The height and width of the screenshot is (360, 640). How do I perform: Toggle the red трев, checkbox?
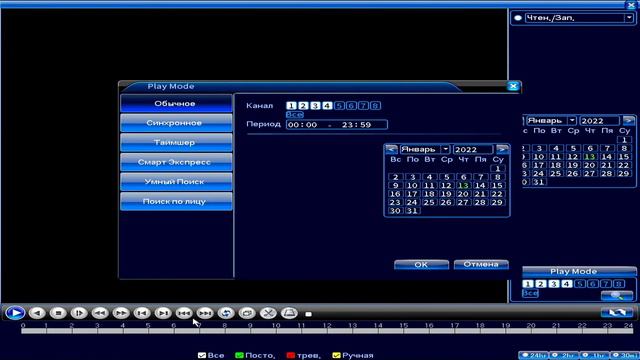(x=291, y=356)
